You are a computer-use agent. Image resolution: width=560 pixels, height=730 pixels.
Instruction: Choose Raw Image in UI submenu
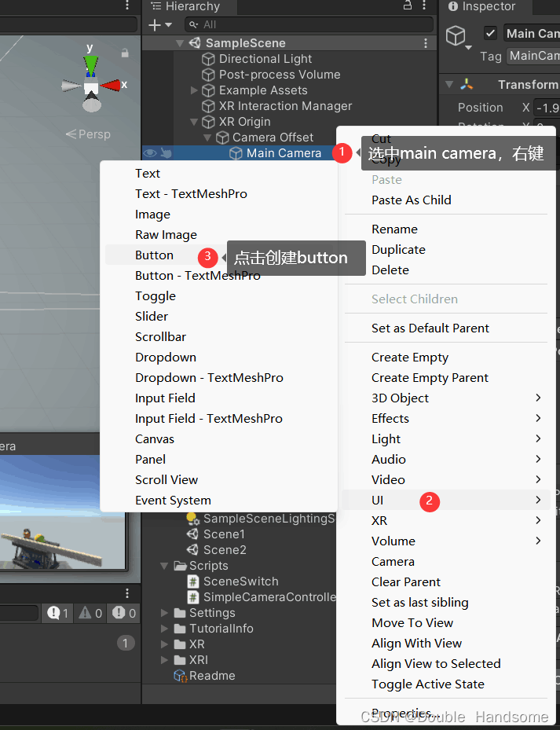point(166,235)
